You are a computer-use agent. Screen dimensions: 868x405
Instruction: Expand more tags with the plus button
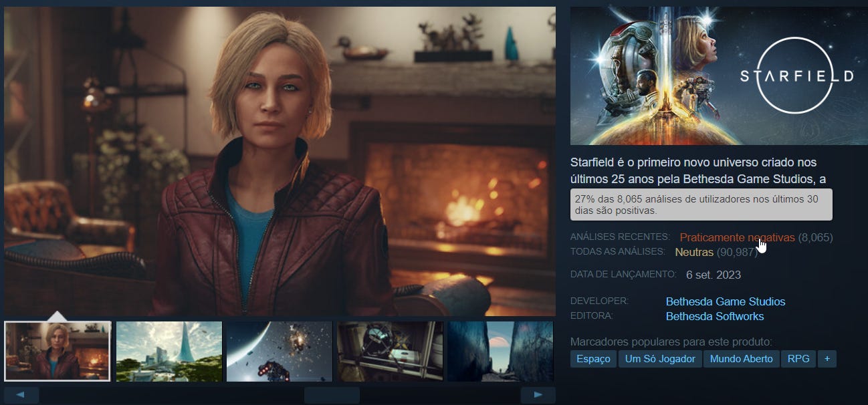pos(827,359)
